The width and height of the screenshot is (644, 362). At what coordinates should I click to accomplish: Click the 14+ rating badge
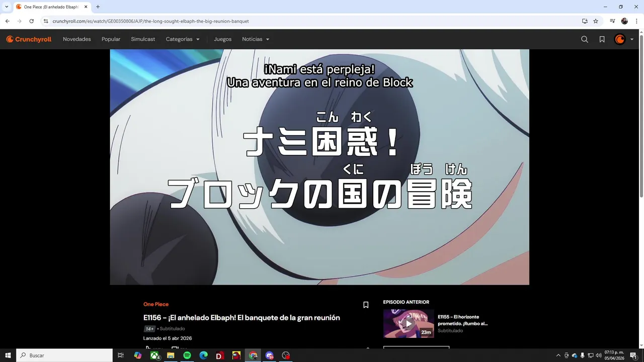[149, 329]
